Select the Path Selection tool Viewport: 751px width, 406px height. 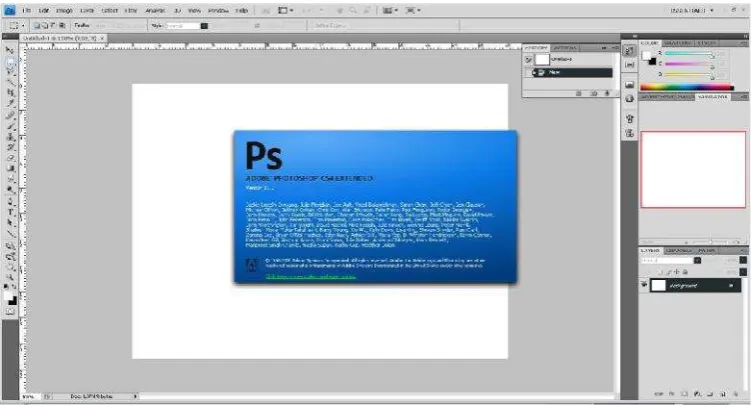click(x=10, y=223)
